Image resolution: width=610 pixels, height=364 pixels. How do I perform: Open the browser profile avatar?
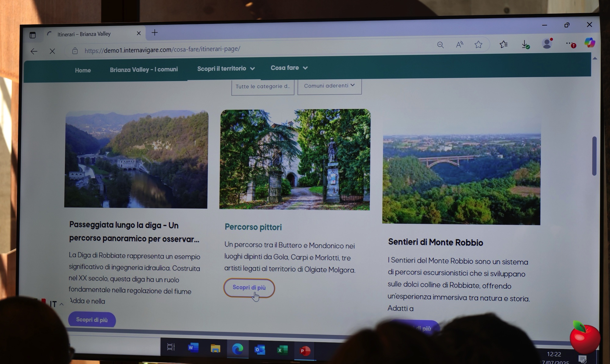(x=547, y=44)
